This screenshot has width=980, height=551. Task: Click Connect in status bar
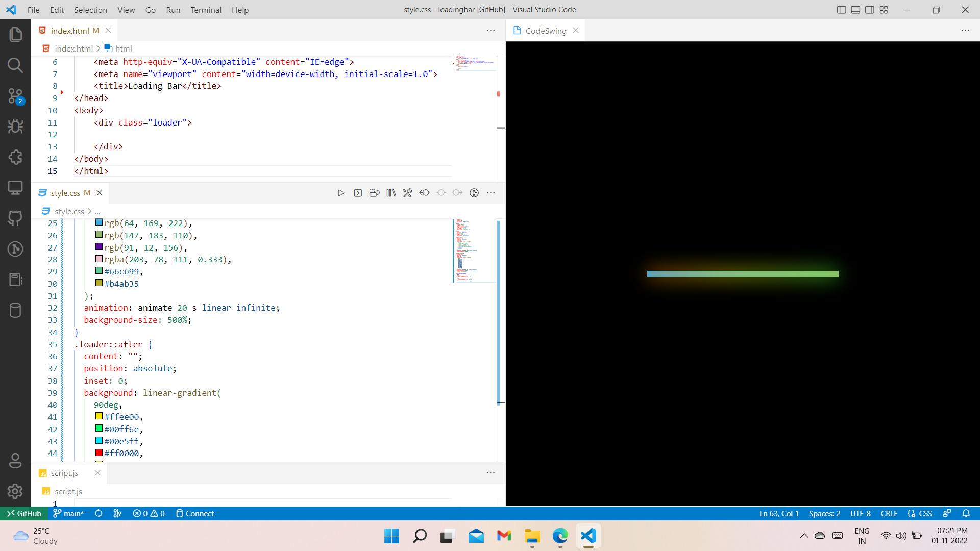pos(194,514)
